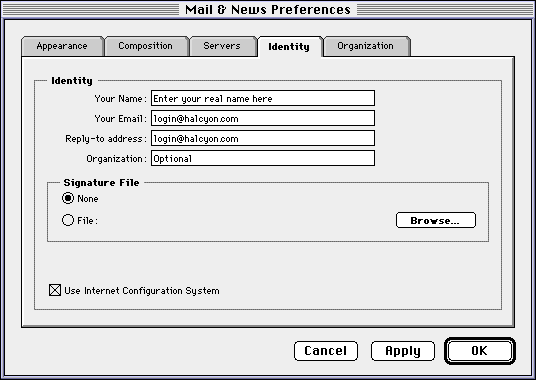Click the 'Use Internet Configuration System' label text
Image resolution: width=536 pixels, height=380 pixels.
click(x=142, y=291)
